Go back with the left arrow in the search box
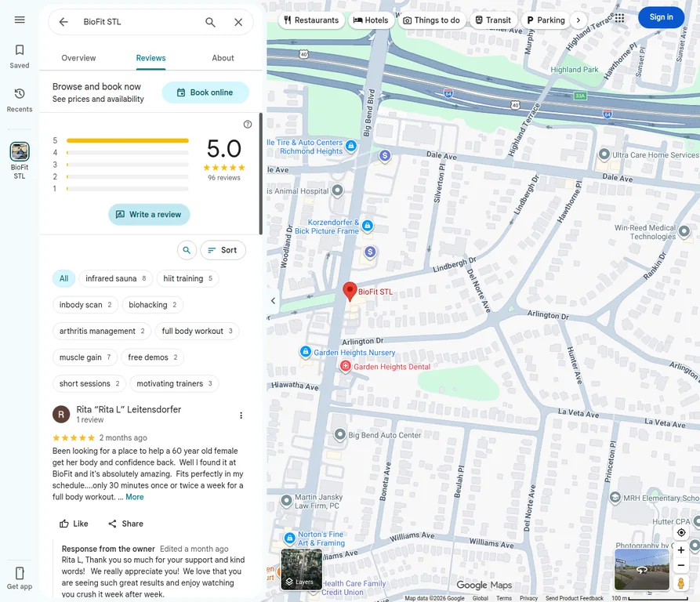 63,22
